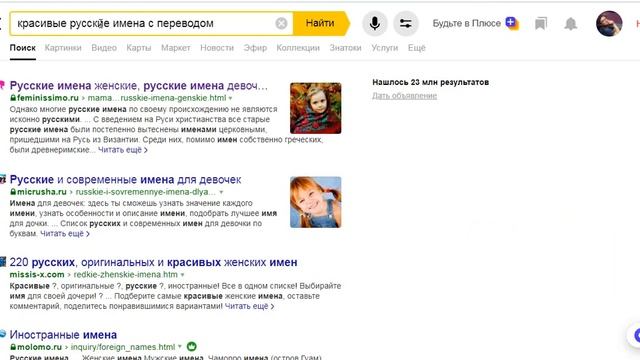Open the molomo.ru domain link
The height and width of the screenshot is (360, 640).
(x=40, y=347)
